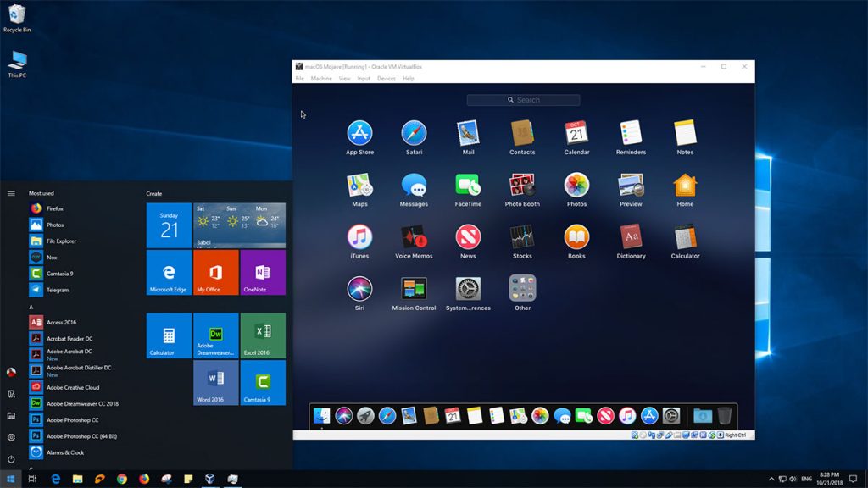Image resolution: width=868 pixels, height=488 pixels.
Task: Open the Excel 2016 tile
Action: [x=263, y=335]
